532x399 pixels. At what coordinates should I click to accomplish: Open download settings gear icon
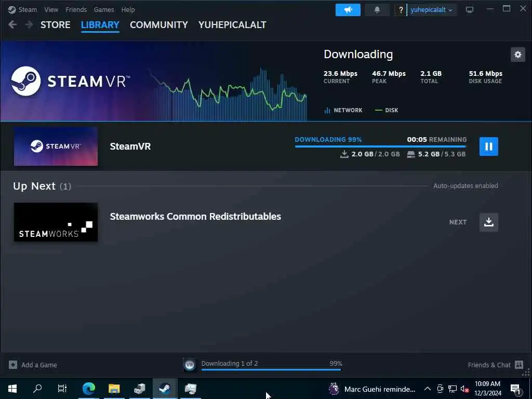(518, 55)
